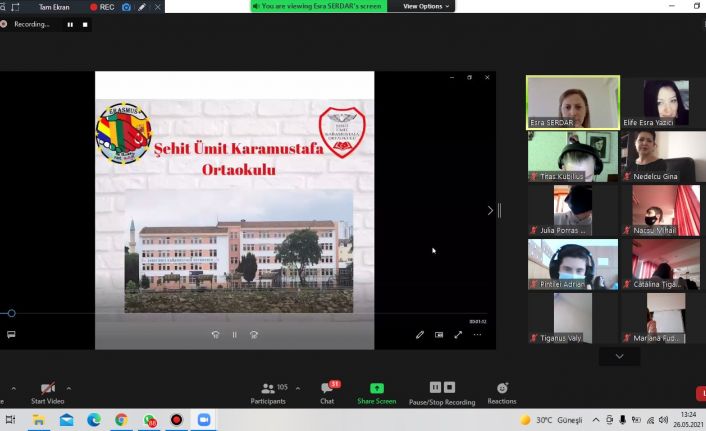Select Pintiei Adrian's video thumbnail
This screenshot has width=706, height=431.
click(x=573, y=264)
